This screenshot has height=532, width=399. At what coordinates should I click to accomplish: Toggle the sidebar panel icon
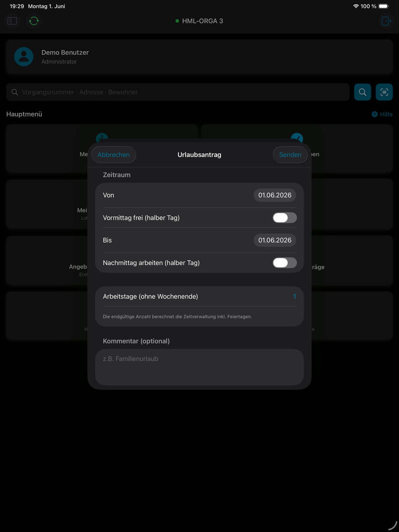(x=12, y=21)
